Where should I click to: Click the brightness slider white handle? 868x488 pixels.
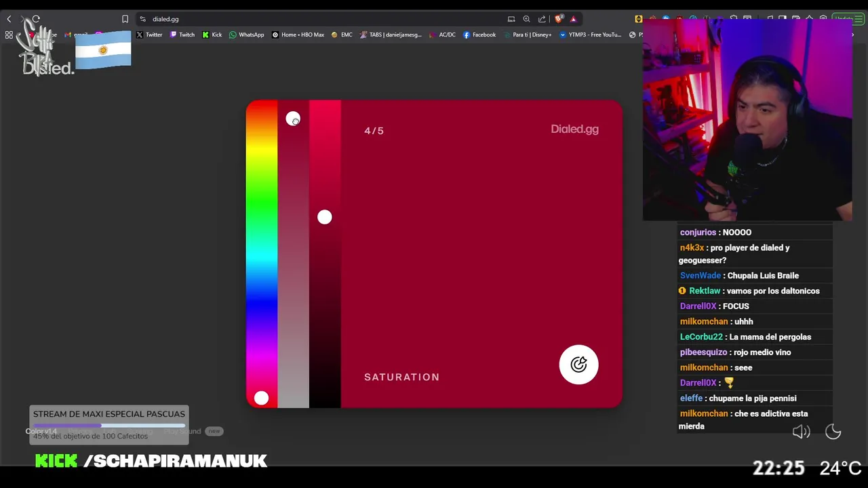coord(325,217)
